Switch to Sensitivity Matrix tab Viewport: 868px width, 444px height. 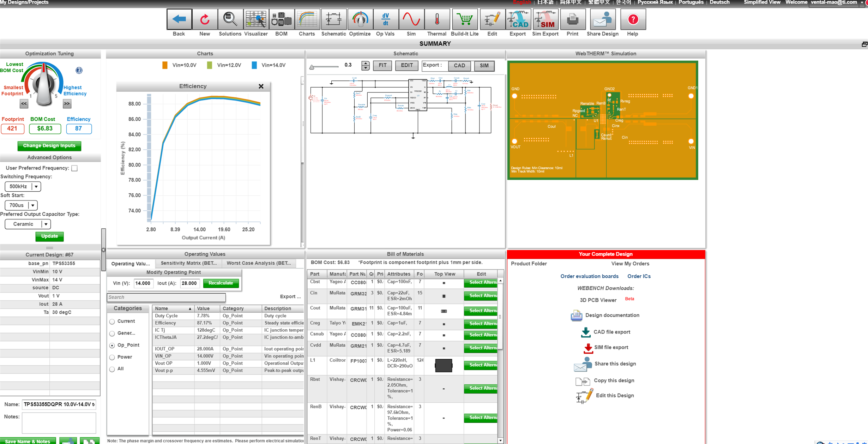[x=189, y=263]
